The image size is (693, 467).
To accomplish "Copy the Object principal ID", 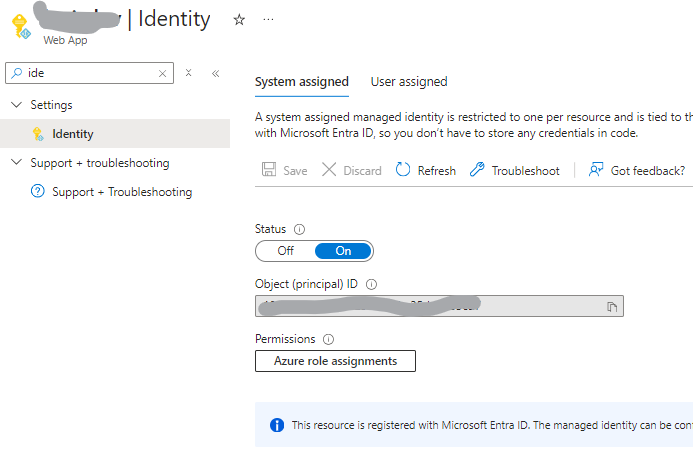I will click(612, 306).
